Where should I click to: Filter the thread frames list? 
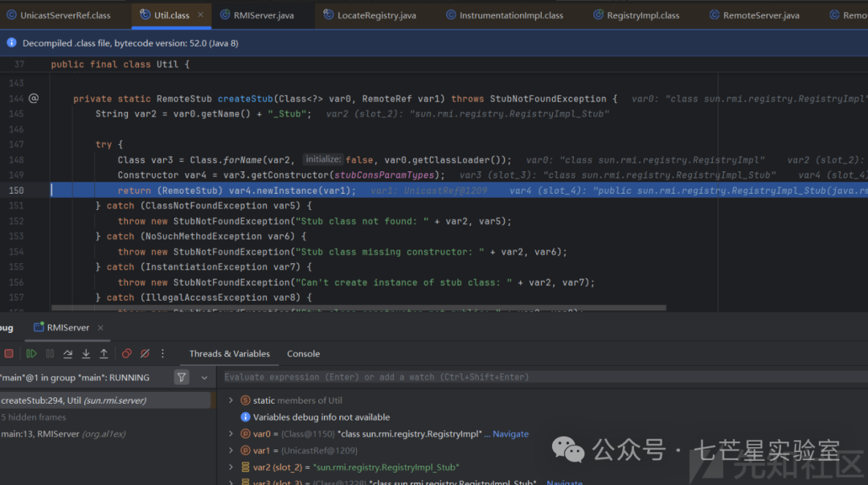point(181,377)
